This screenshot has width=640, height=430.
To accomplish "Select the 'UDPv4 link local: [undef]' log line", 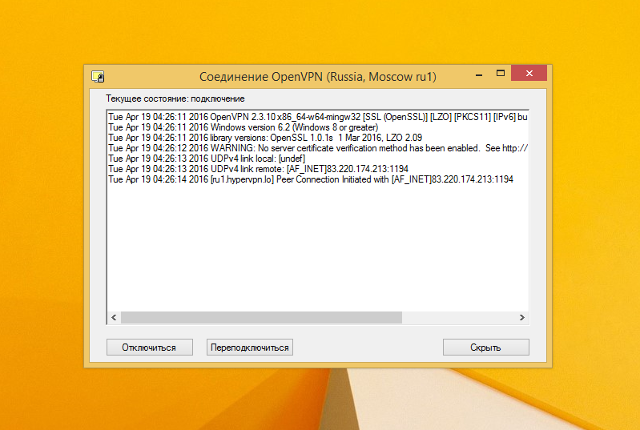I will [x=207, y=159].
